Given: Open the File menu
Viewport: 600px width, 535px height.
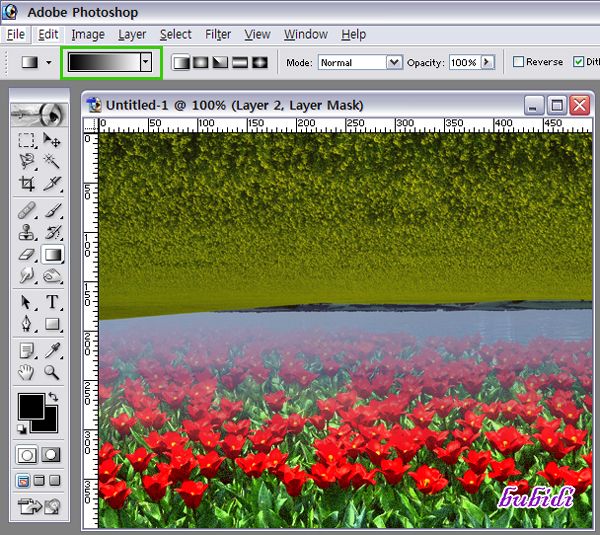Looking at the screenshot, I should click(x=16, y=34).
